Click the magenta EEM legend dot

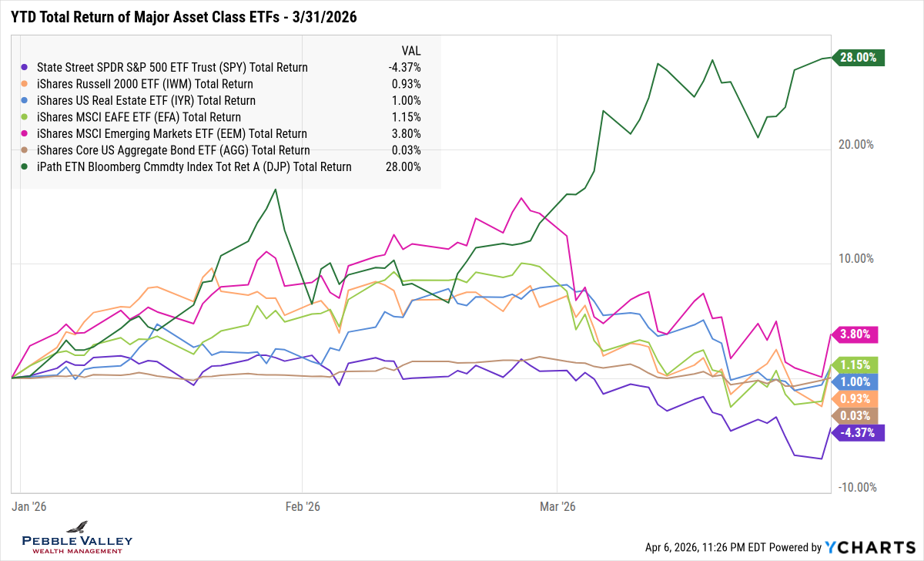pyautogui.click(x=25, y=134)
